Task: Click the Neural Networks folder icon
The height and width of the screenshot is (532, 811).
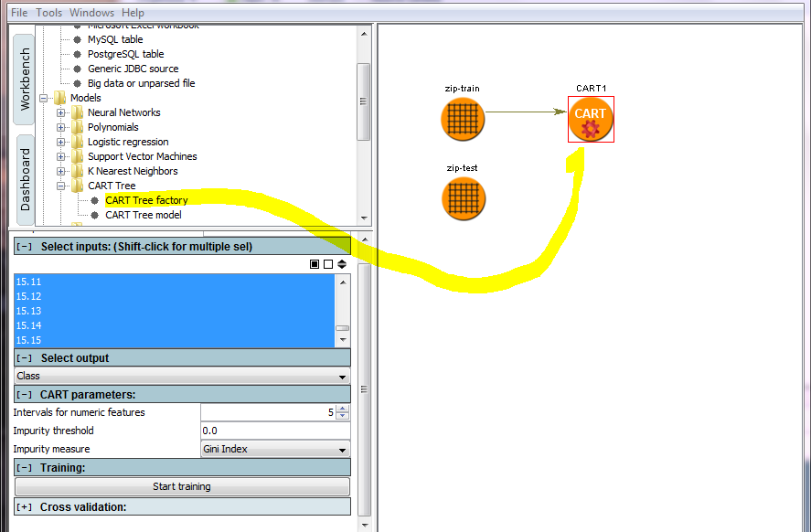Action: tap(77, 112)
